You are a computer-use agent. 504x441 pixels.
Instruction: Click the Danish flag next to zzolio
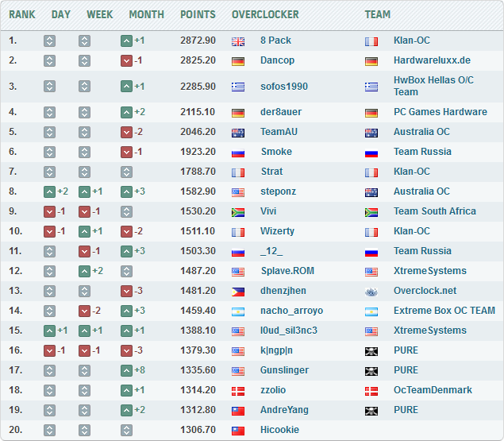(238, 391)
